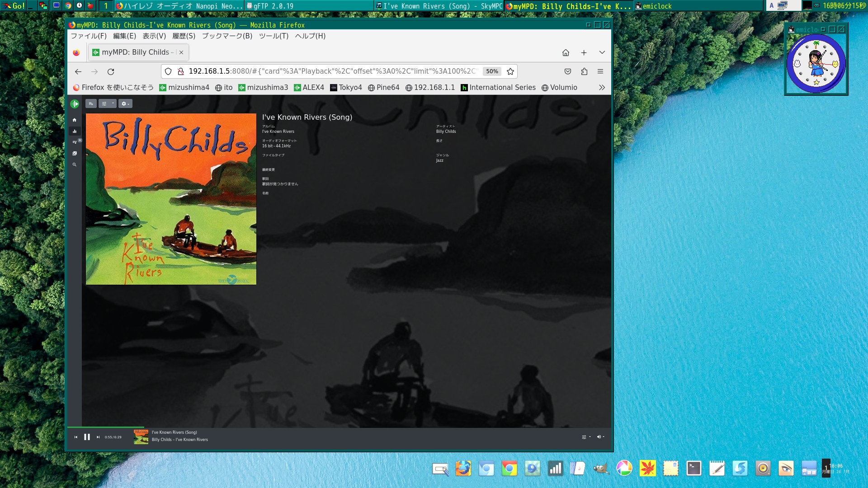Skip to the next track
This screenshot has width=868, height=488.
[98, 437]
